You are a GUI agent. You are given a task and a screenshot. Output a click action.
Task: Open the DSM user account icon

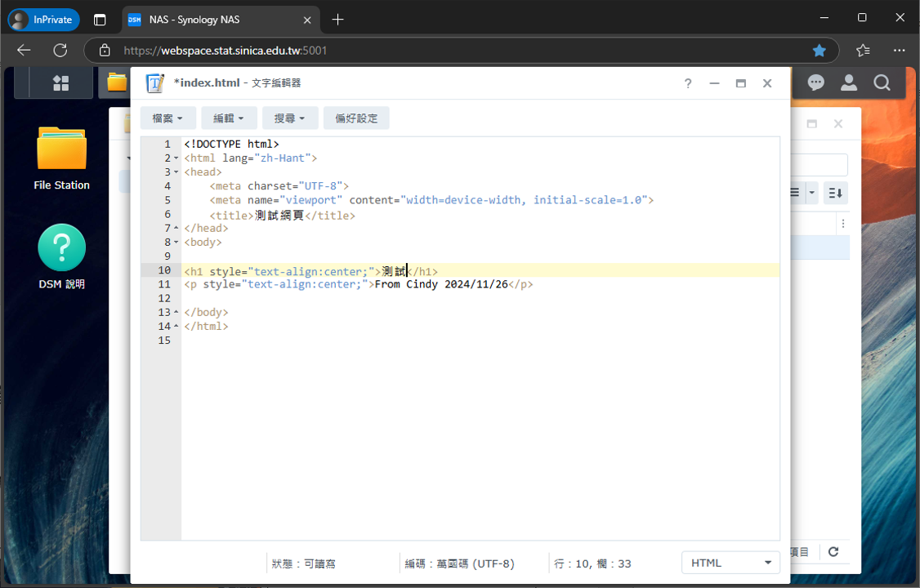(x=849, y=82)
